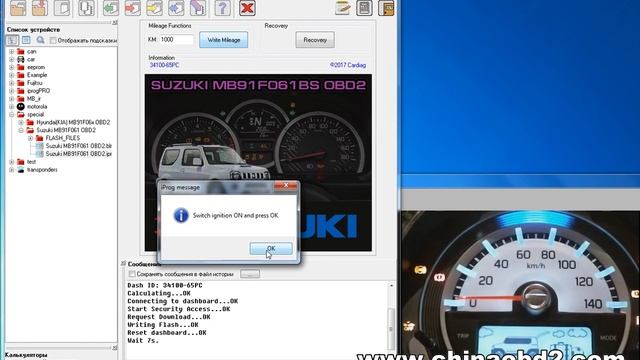
Task: Click the browse button beside history file checkbox
Action: (250, 274)
